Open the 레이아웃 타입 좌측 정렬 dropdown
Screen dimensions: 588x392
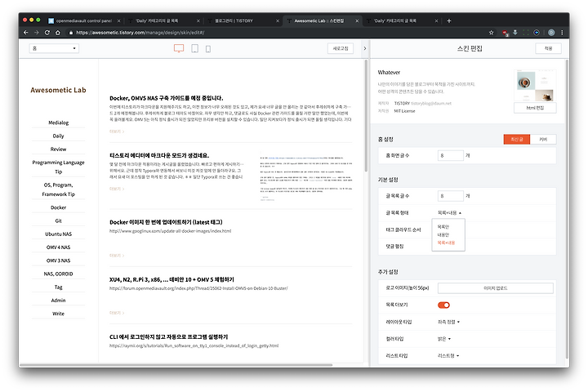(448, 322)
